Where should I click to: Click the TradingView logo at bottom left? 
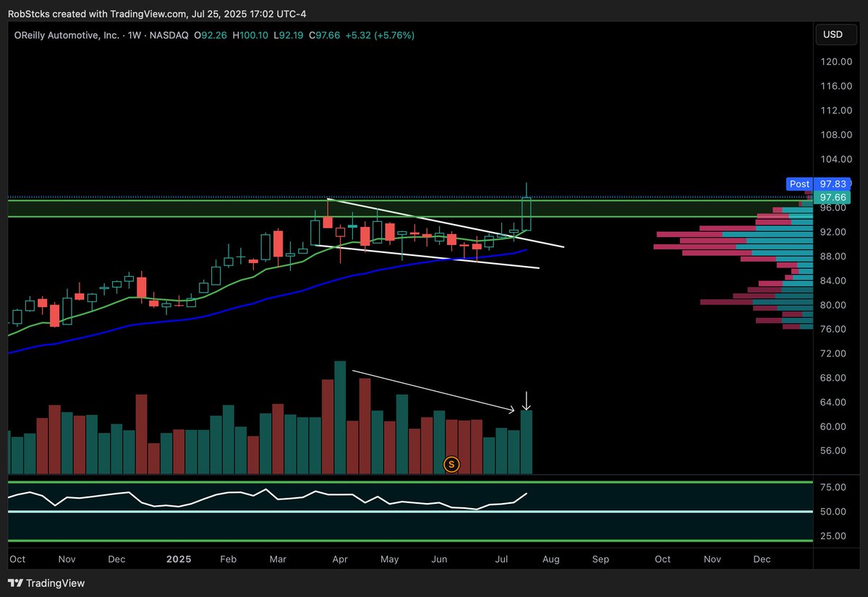click(x=46, y=583)
